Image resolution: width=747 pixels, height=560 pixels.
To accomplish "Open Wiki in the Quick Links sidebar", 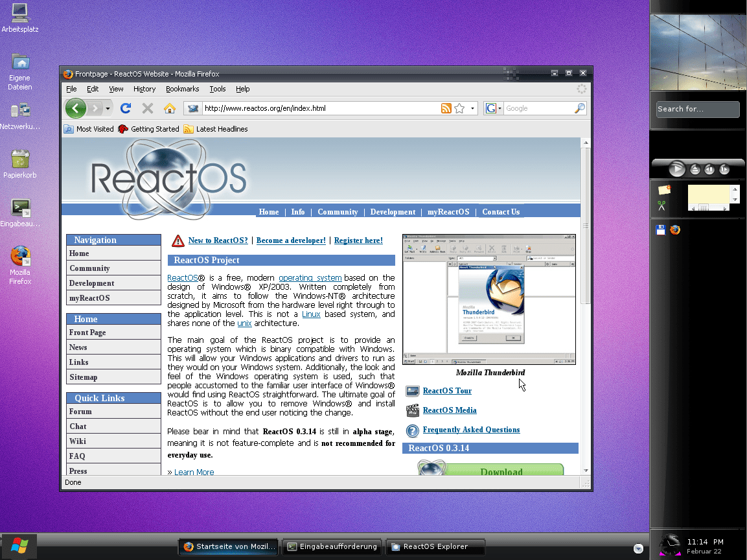I will point(113,441).
